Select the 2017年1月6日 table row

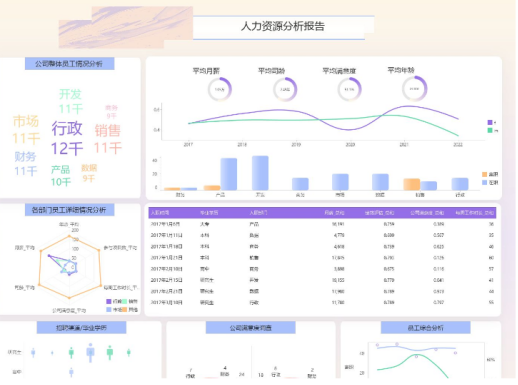pos(322,224)
